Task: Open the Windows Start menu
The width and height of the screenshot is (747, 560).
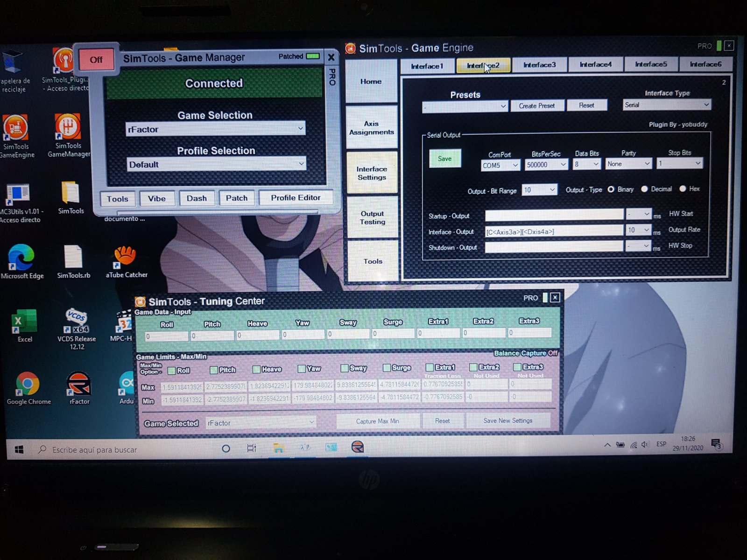Action: click(19, 449)
